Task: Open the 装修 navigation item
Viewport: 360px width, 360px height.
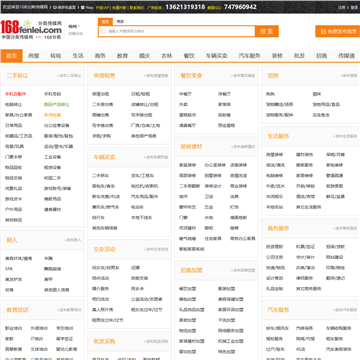Action: point(277,56)
